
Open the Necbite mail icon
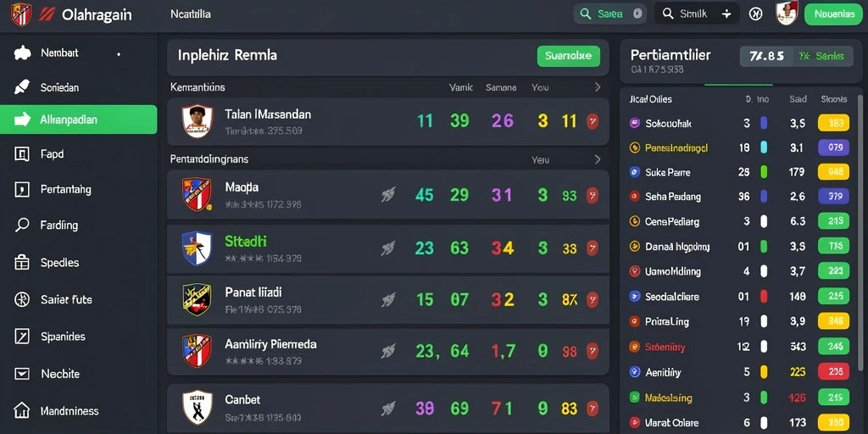click(21, 374)
